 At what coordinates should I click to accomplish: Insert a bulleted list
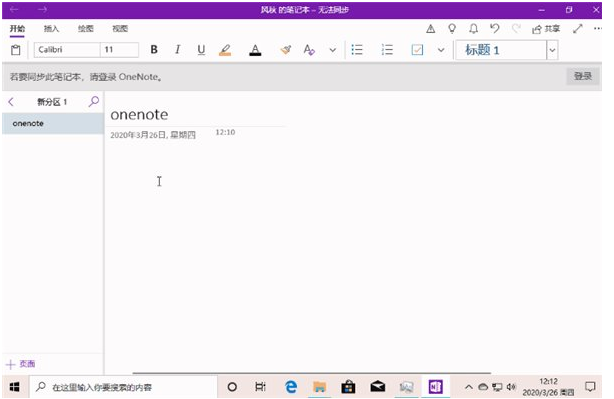(357, 50)
